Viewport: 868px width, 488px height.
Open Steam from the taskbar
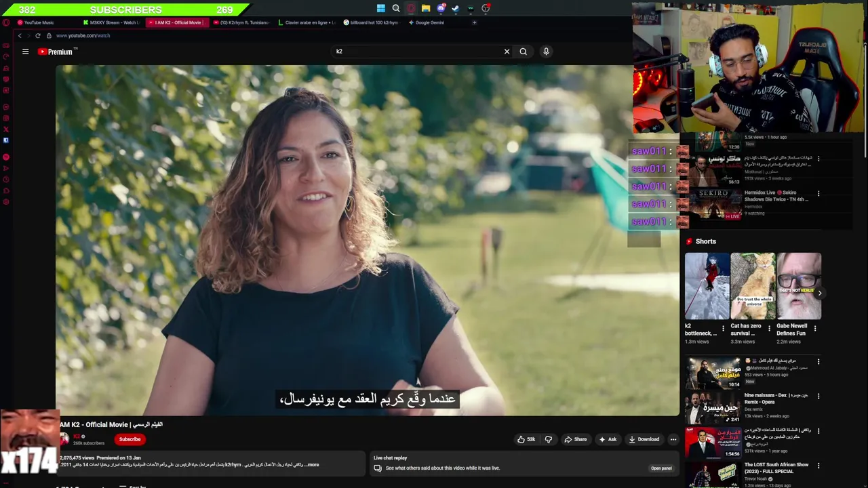(456, 8)
